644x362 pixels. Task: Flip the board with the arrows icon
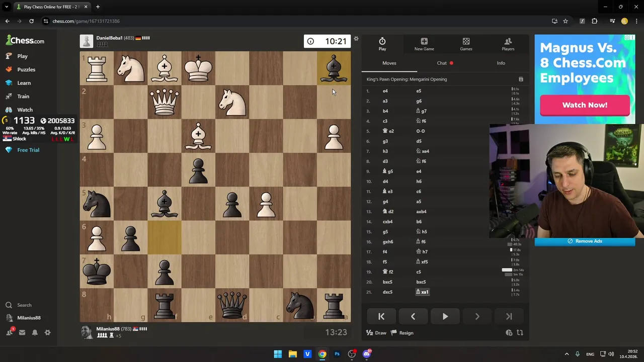[520, 333]
